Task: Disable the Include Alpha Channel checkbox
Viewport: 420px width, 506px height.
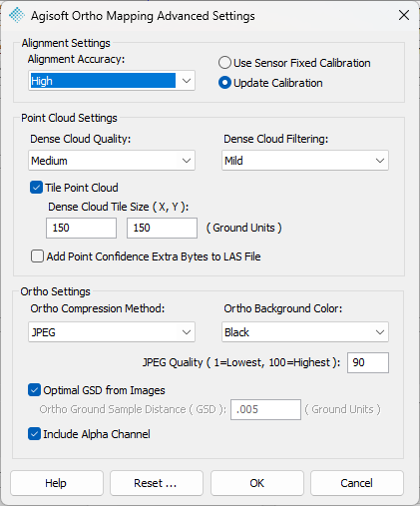Action: [34, 434]
